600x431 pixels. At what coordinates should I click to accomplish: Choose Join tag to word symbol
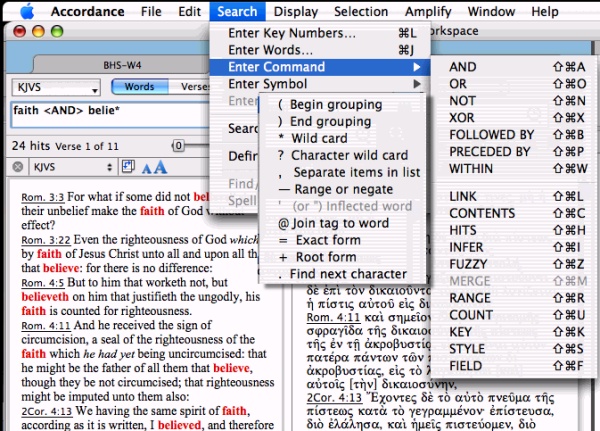point(342,223)
